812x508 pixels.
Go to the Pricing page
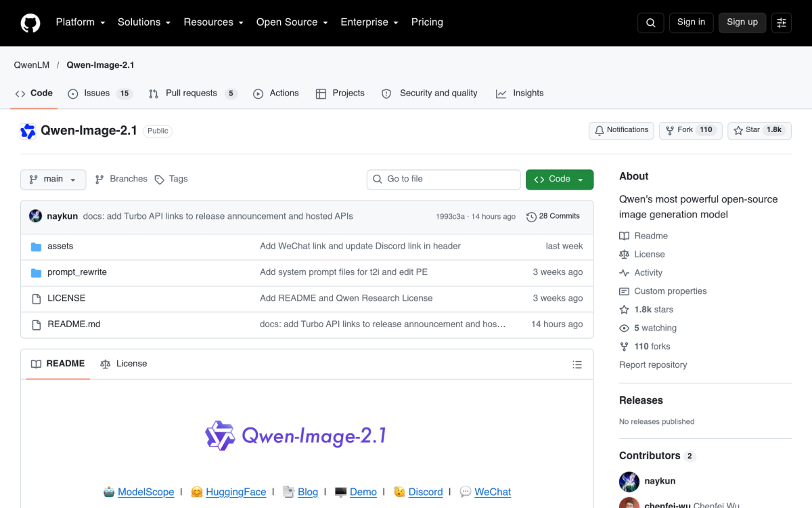point(427,22)
